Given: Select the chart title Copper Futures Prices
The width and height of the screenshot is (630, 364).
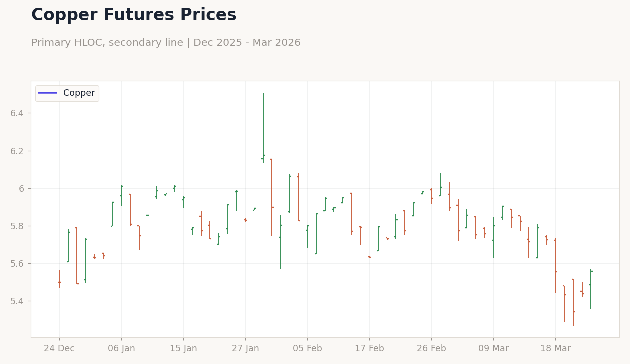Looking at the screenshot, I should (134, 15).
